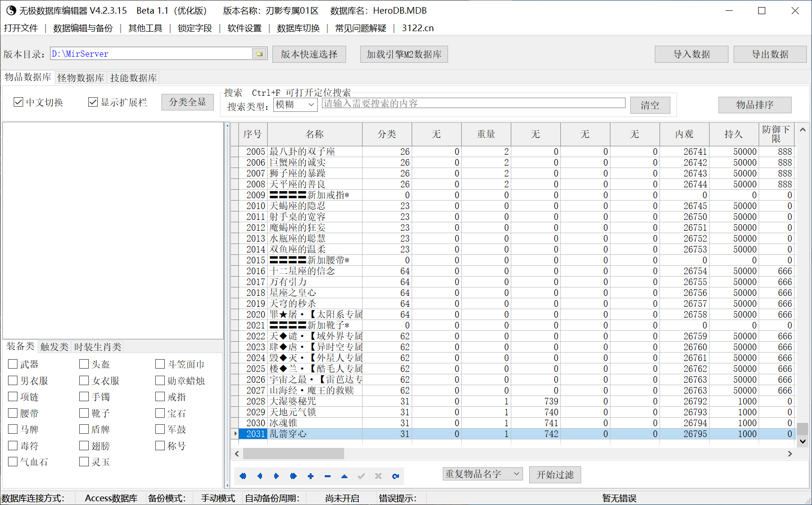
Task: Open 其他工具 menu
Action: coord(145,28)
